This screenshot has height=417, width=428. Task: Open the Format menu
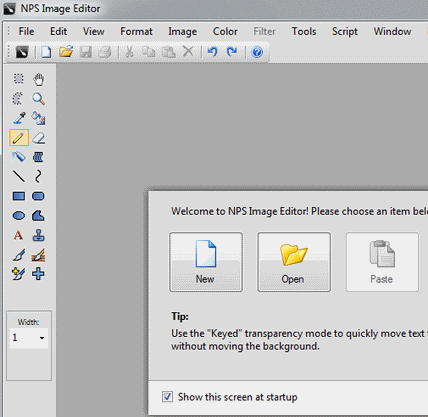pos(136,31)
